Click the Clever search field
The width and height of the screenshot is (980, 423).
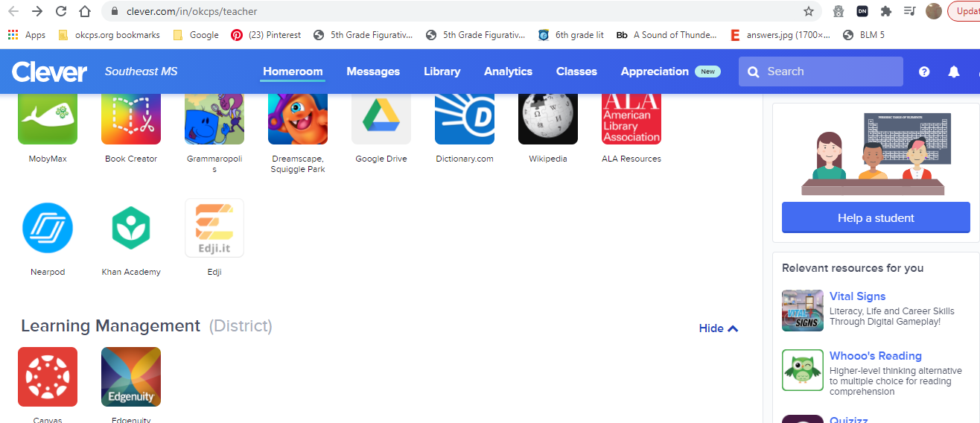click(x=821, y=71)
